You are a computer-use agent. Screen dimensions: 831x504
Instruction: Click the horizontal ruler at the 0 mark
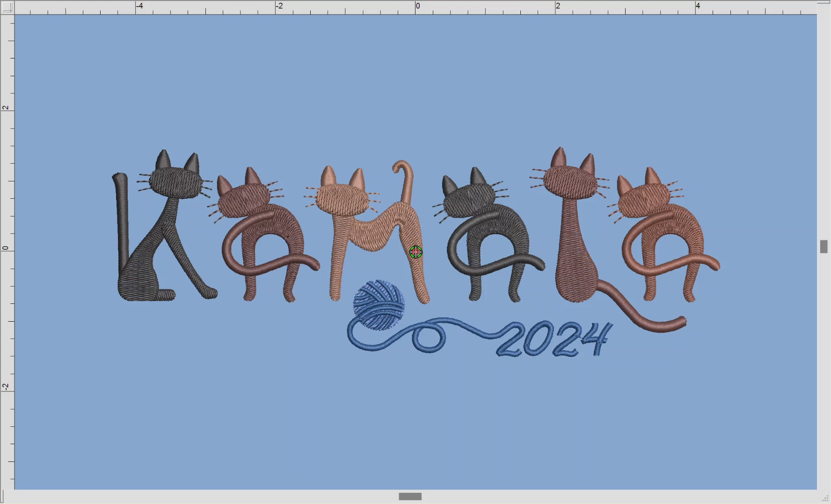[416, 7]
